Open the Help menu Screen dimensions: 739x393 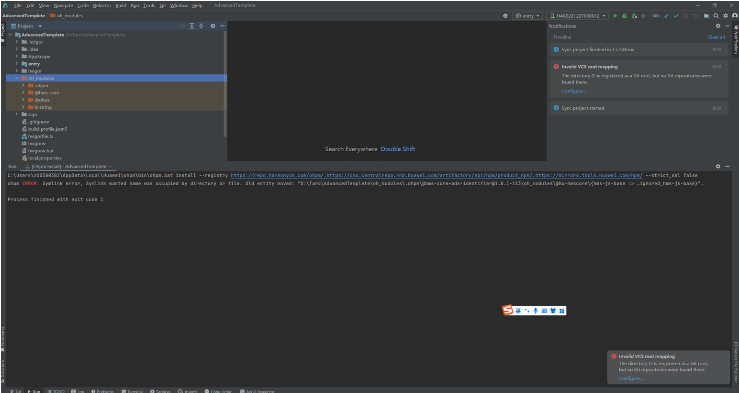click(x=197, y=6)
